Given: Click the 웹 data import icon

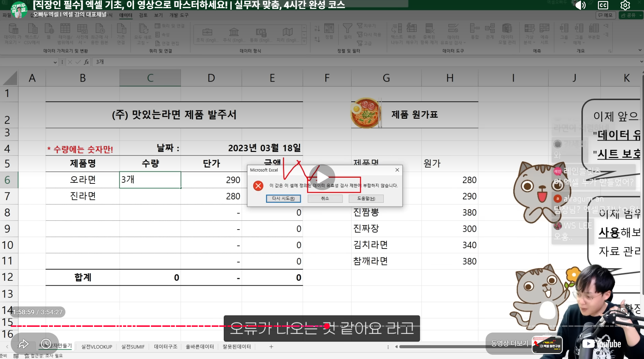Looking at the screenshot, I should 49,31.
